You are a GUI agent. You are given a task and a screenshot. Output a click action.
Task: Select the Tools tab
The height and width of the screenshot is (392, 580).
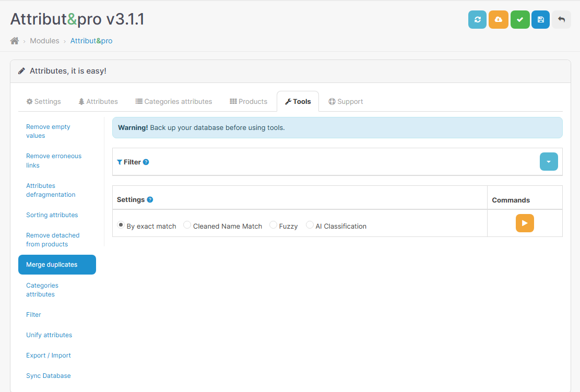click(298, 101)
